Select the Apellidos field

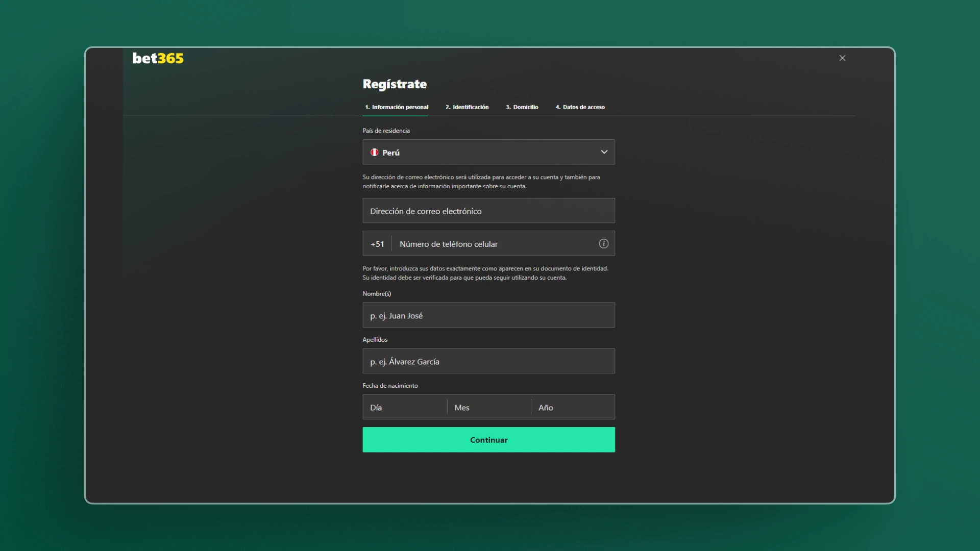[x=488, y=361]
